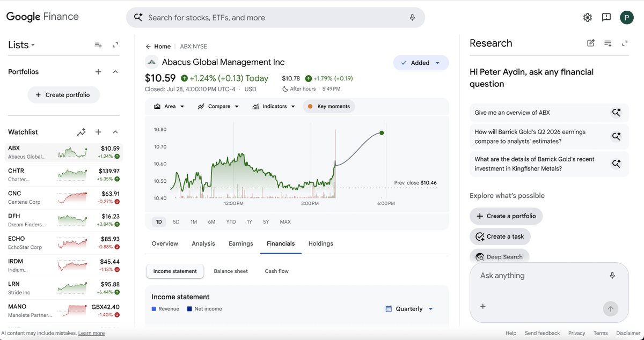The height and width of the screenshot is (340, 644).
Task: Switch to the Analysis tab
Action: tap(203, 243)
